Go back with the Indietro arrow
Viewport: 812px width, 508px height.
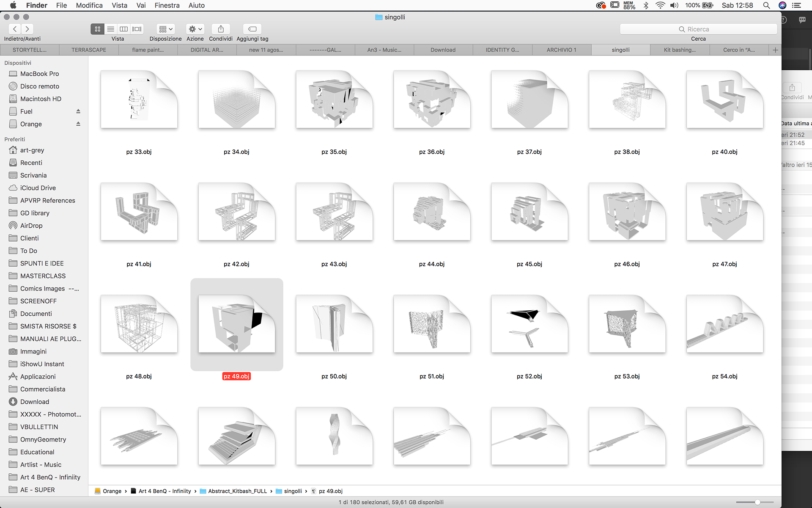15,29
